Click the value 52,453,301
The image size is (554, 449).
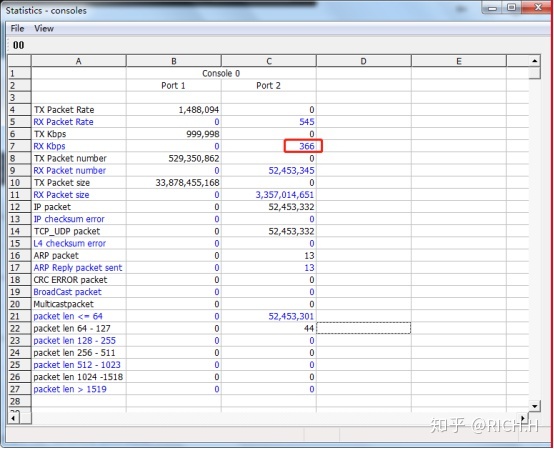point(291,316)
